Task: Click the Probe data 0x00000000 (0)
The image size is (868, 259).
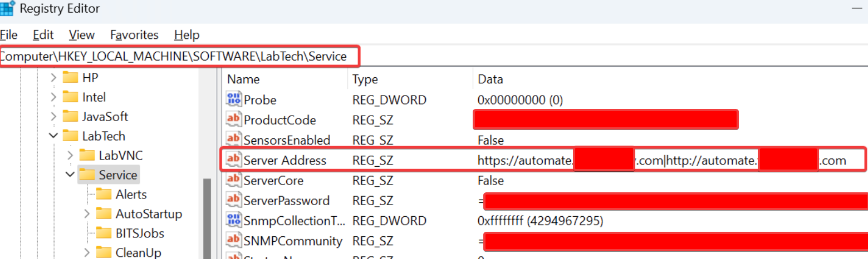Action: coord(521,100)
